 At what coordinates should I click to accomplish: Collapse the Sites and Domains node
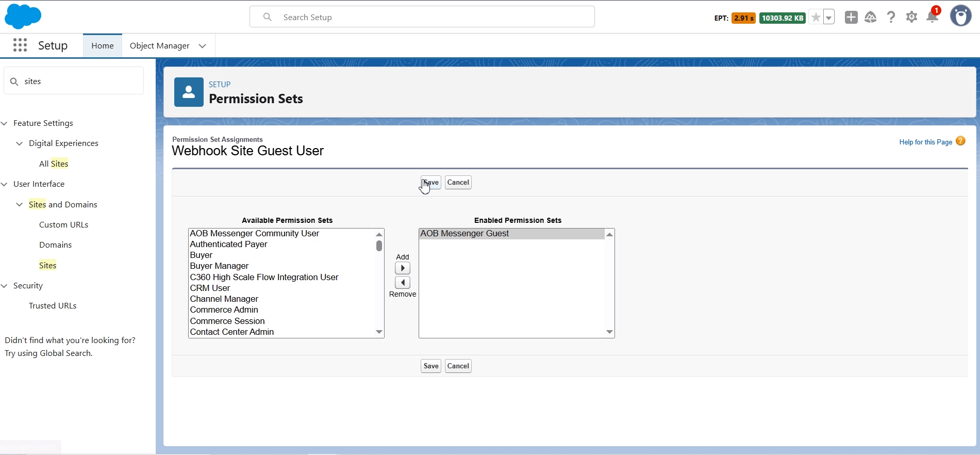pos(20,205)
